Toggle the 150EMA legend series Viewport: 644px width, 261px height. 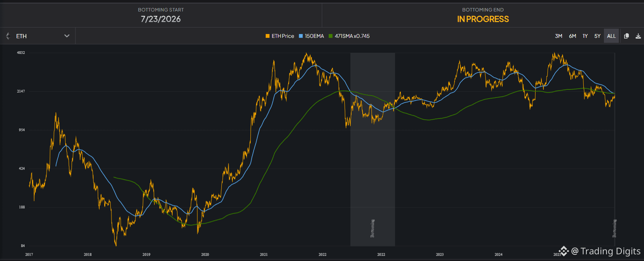pyautogui.click(x=311, y=36)
